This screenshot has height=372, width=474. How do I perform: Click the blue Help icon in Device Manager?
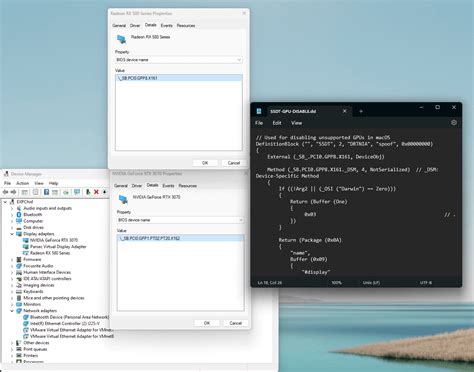(x=46, y=192)
